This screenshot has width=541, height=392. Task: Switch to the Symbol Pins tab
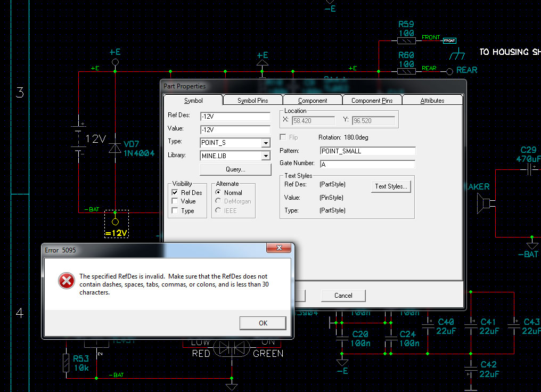click(253, 101)
